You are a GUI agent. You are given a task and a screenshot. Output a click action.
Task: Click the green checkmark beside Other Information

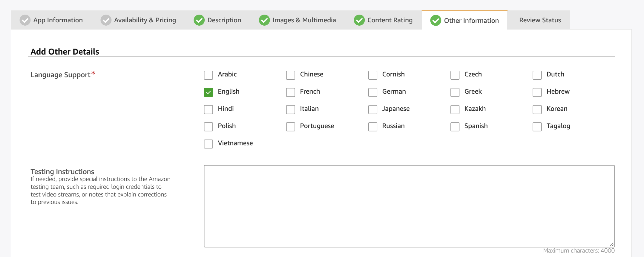click(x=436, y=21)
